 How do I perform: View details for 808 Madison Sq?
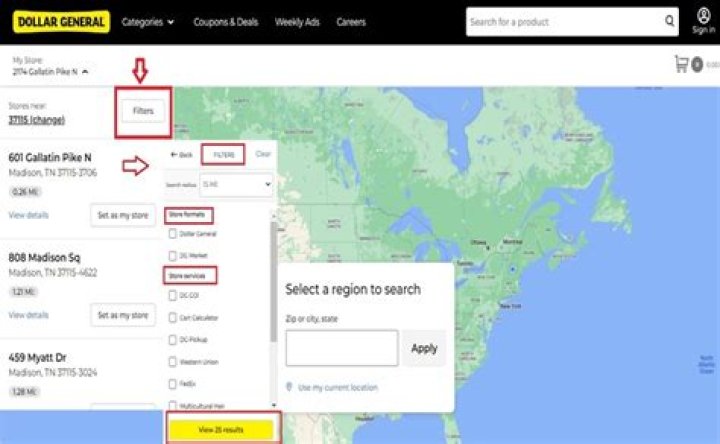(28, 315)
